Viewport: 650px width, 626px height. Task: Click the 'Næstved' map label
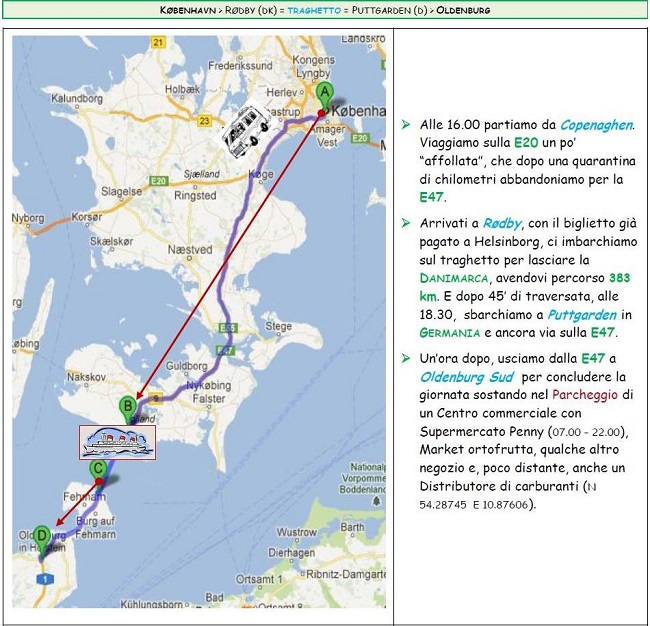tap(190, 250)
